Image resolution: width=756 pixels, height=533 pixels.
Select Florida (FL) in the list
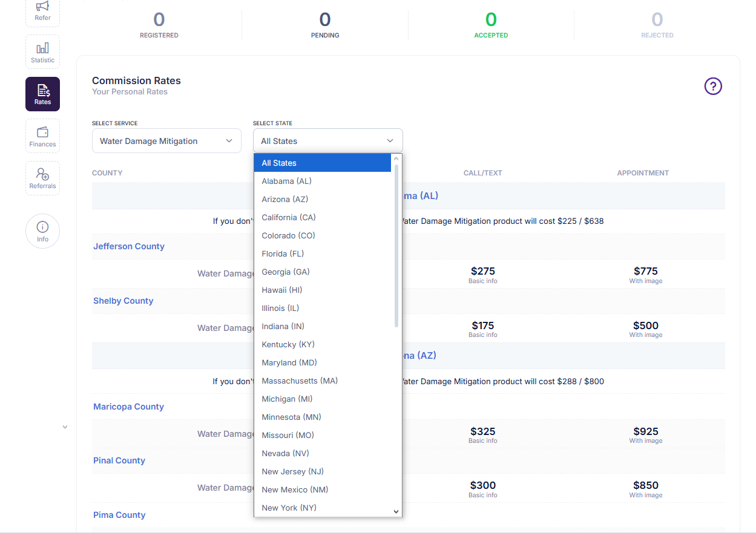[323, 253]
